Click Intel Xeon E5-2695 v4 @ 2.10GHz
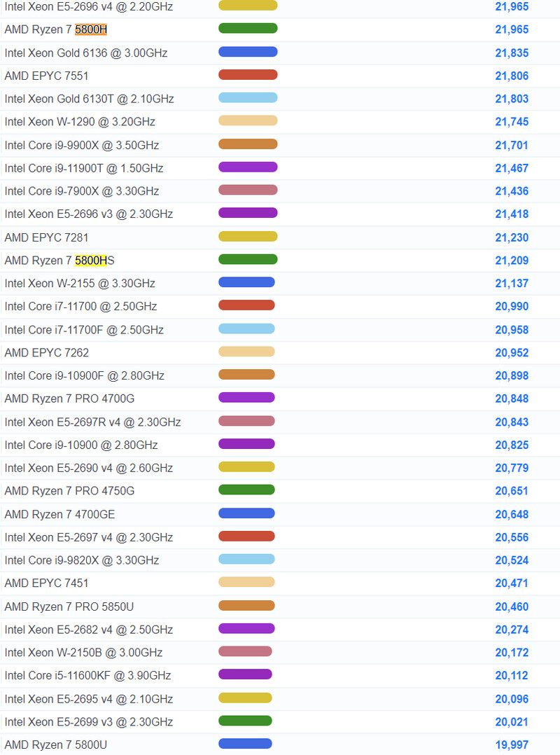560x755 pixels. (88, 699)
